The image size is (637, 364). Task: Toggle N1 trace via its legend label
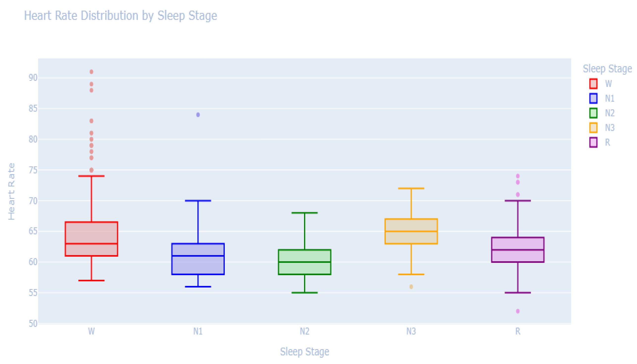click(x=610, y=98)
